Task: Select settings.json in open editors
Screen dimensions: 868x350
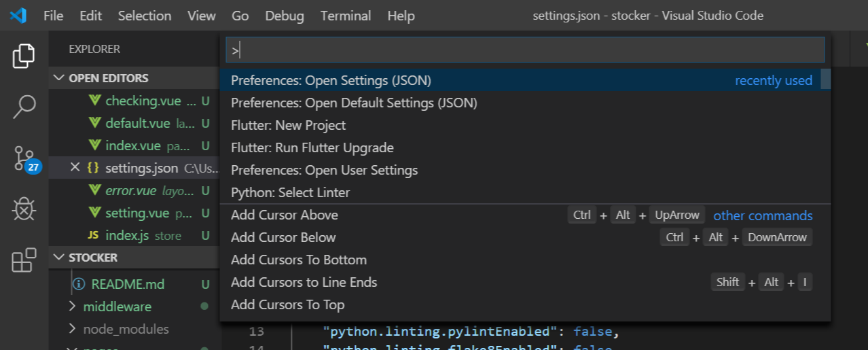Action: 134,168
